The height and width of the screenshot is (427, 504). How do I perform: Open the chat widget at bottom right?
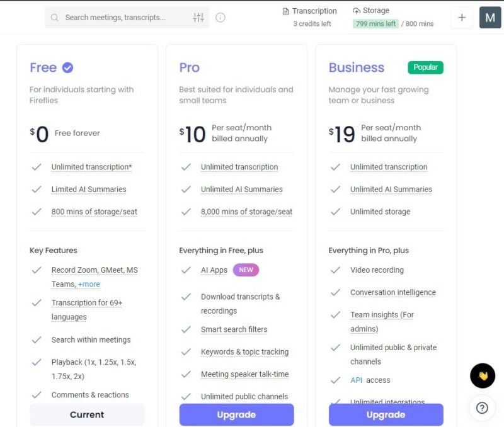482,377
